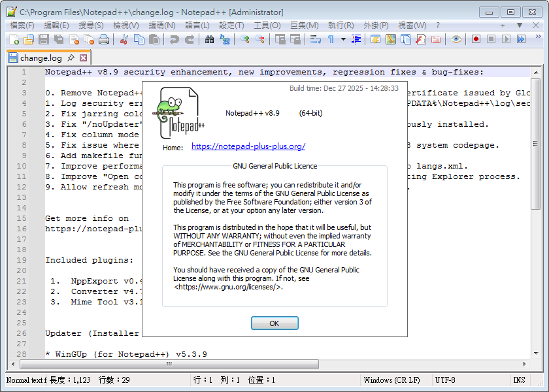This screenshot has height=392, width=549.
Task: Click the horizontal scrollbar thumb
Action: [x=169, y=364]
